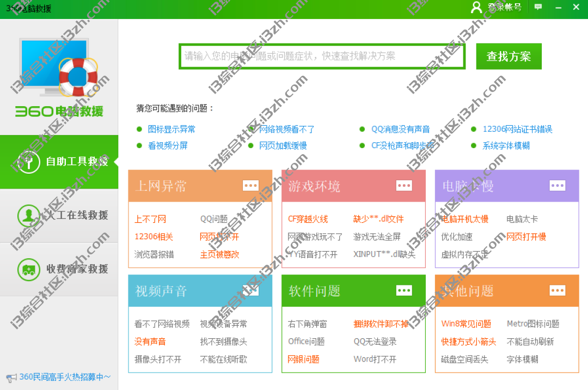Open QQ问题 in 上网异常 card
This screenshot has width=588, height=390.
(214, 219)
